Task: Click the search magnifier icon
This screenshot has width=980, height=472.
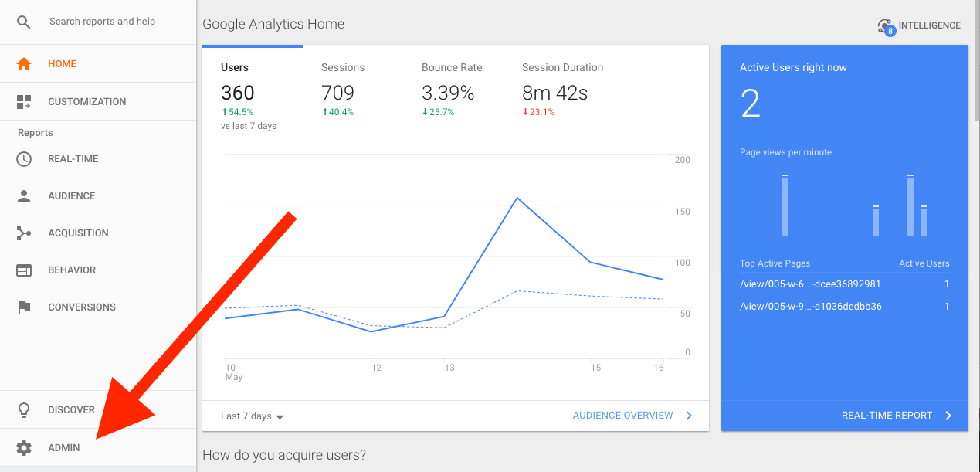Action: coord(24,22)
